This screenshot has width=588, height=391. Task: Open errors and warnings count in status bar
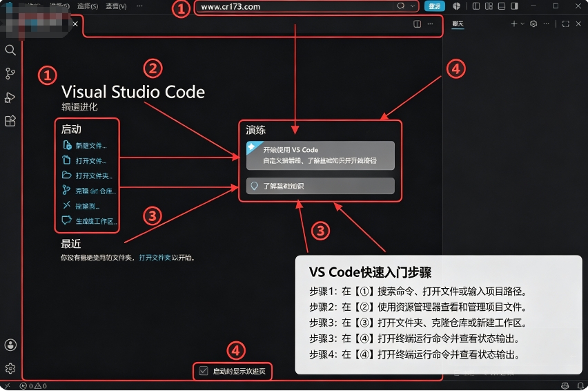[33, 385]
